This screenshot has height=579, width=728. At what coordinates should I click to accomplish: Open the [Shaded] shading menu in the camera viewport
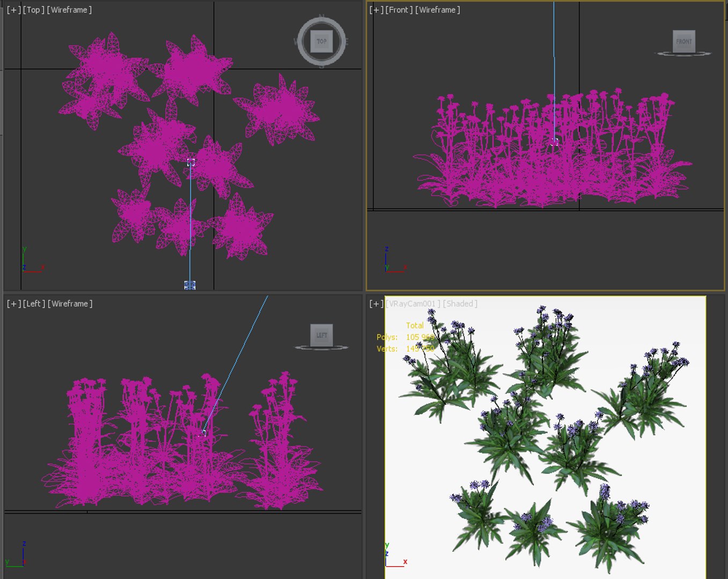460,303
